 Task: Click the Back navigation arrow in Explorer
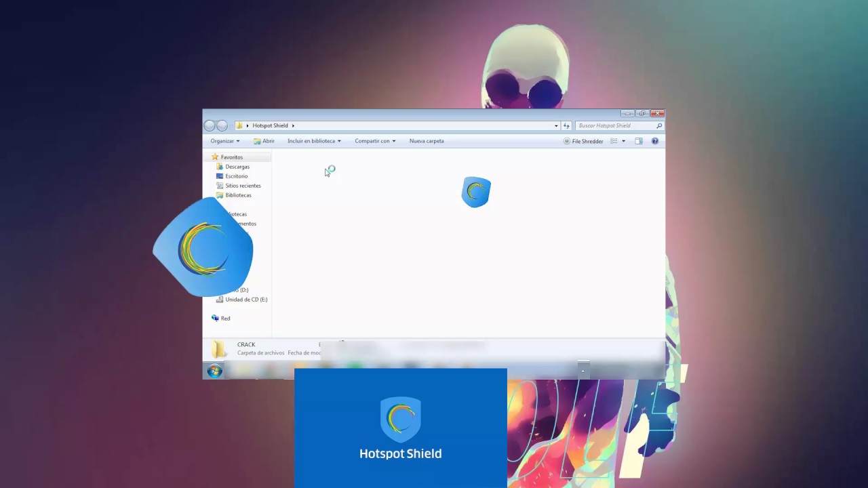(210, 125)
